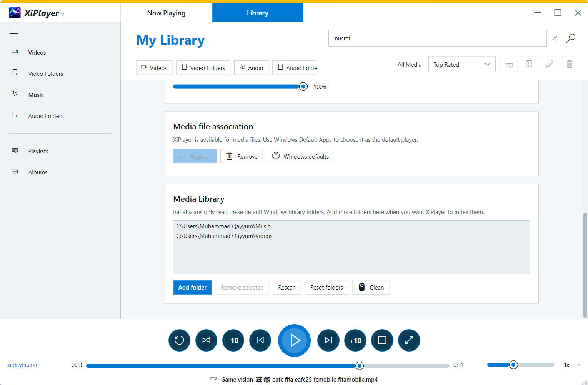588x385 pixels.
Task: Skip to the next track
Action: tap(328, 340)
